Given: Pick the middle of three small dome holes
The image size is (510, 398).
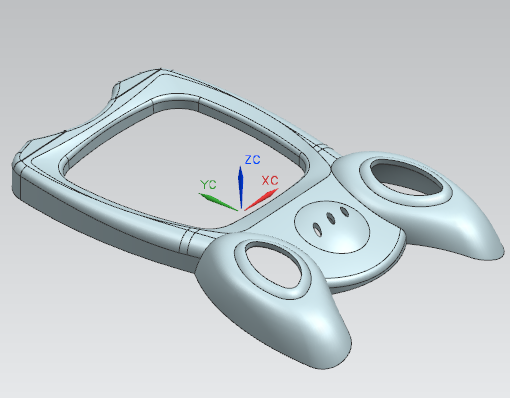Looking at the screenshot, I should click(331, 219).
